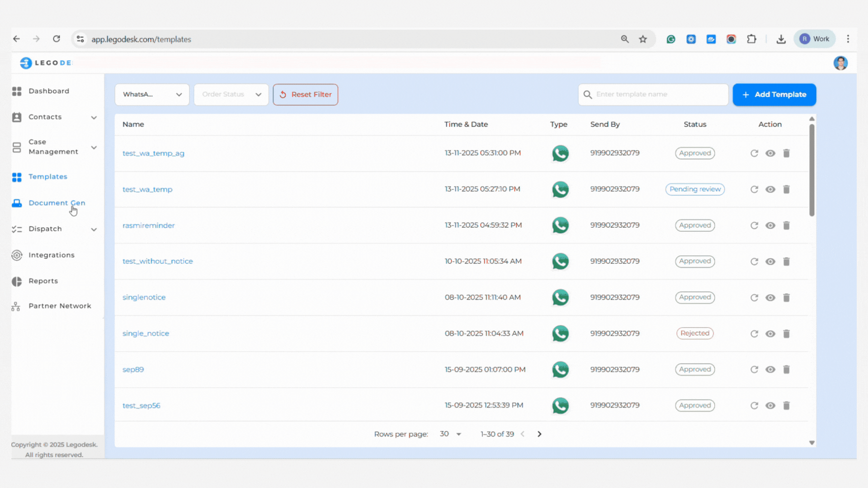Open Chrome three-dot menu
The height and width of the screenshot is (488, 868).
coord(848,39)
